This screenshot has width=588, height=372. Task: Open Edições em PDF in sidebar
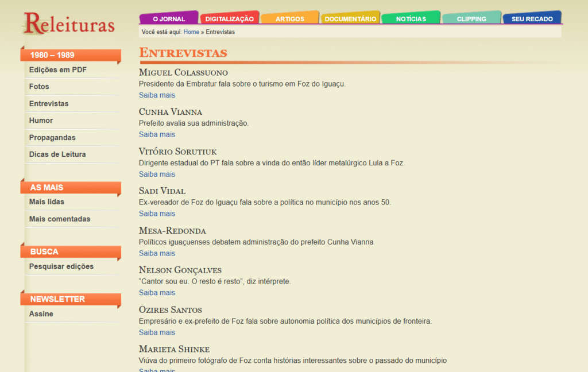[58, 70]
